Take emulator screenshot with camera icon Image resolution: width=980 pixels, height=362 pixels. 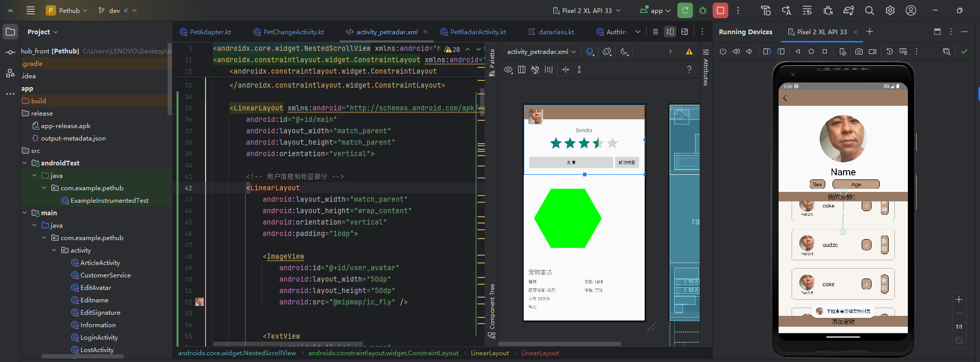pyautogui.click(x=859, y=51)
